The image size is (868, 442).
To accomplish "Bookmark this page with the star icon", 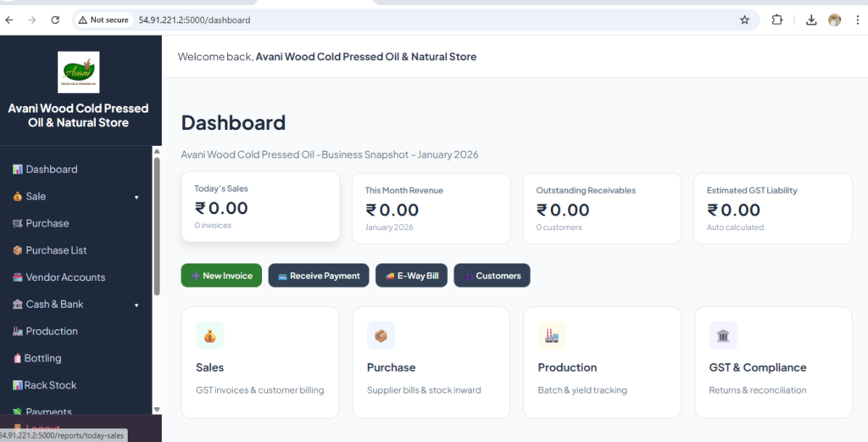I will [x=744, y=20].
